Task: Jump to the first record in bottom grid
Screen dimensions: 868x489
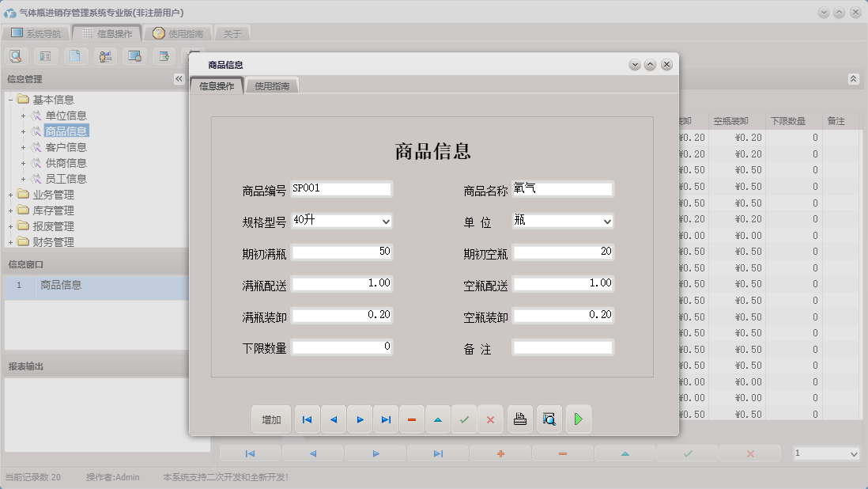Action: pos(250,453)
